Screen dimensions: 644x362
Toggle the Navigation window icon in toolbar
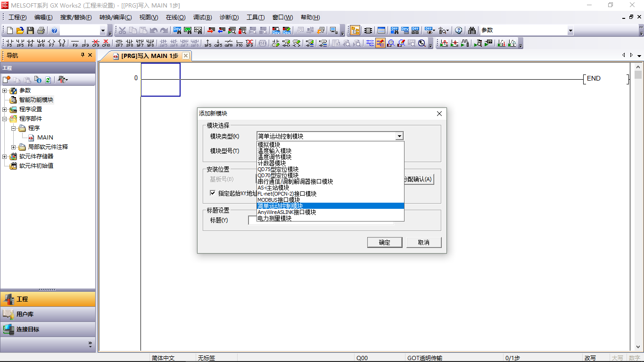pos(355,31)
